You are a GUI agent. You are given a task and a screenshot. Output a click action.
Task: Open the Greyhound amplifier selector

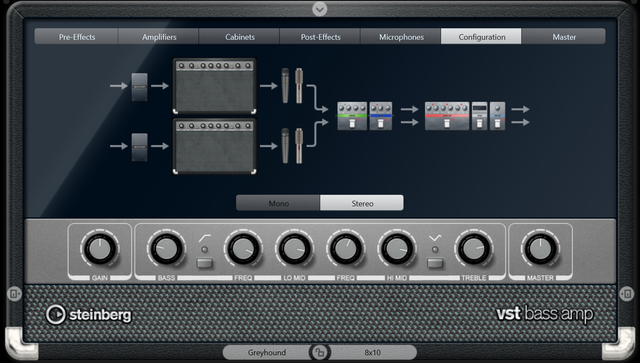267,352
